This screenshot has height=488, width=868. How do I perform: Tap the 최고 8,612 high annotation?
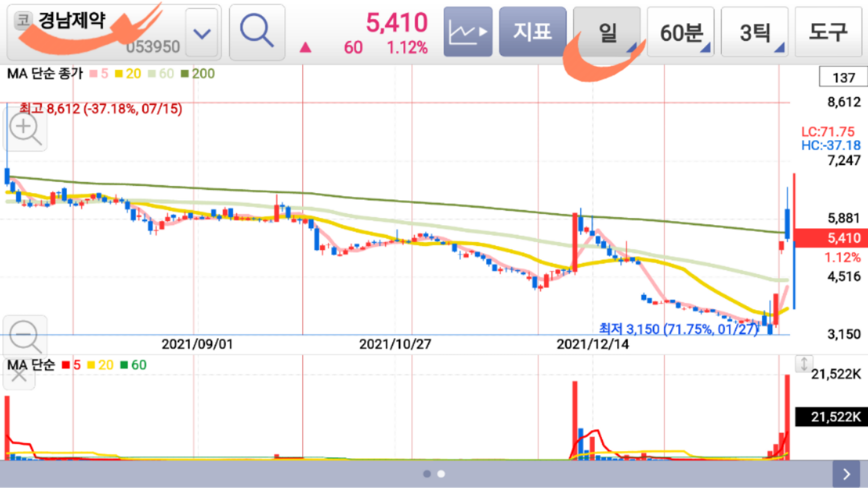click(101, 109)
